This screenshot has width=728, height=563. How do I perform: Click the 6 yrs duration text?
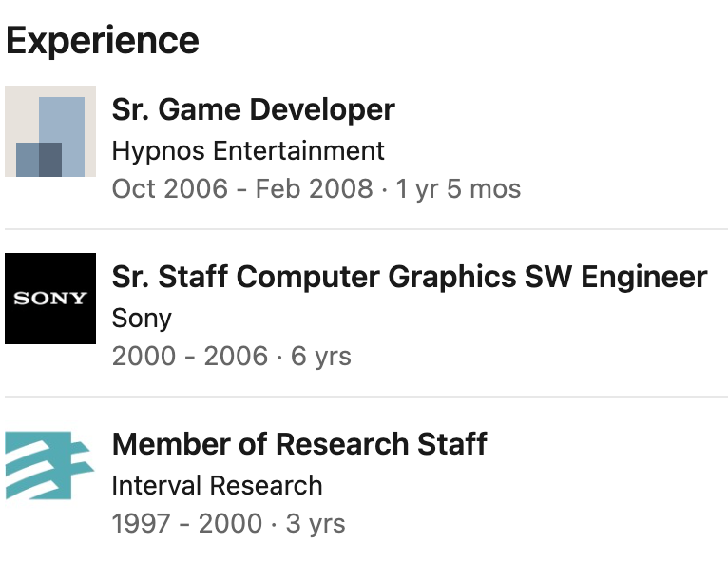pyautogui.click(x=321, y=356)
